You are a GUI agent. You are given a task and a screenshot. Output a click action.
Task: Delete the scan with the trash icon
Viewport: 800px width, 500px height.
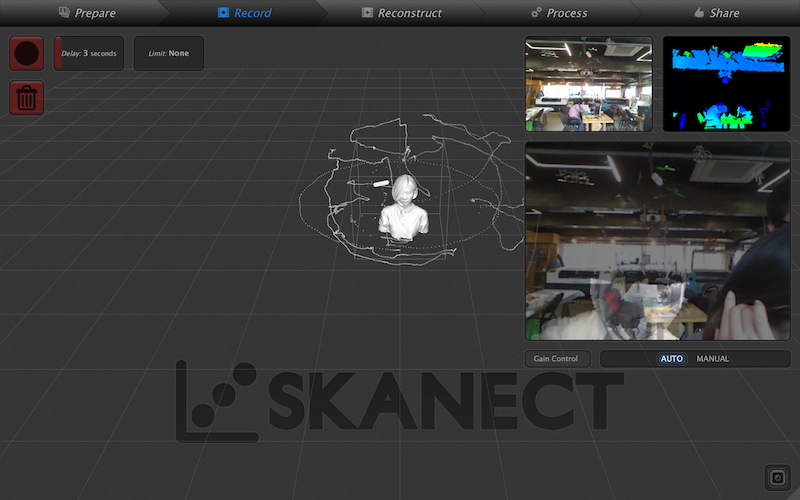point(27,97)
